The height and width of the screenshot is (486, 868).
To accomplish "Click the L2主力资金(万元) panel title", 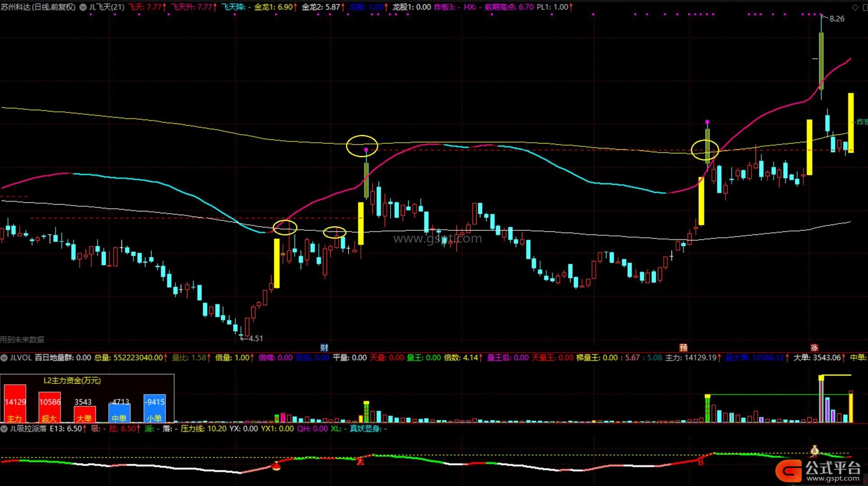I will tap(72, 380).
